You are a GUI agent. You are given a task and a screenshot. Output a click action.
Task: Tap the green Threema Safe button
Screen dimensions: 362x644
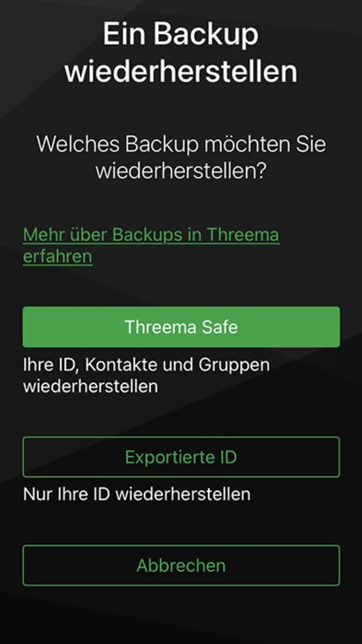click(181, 327)
